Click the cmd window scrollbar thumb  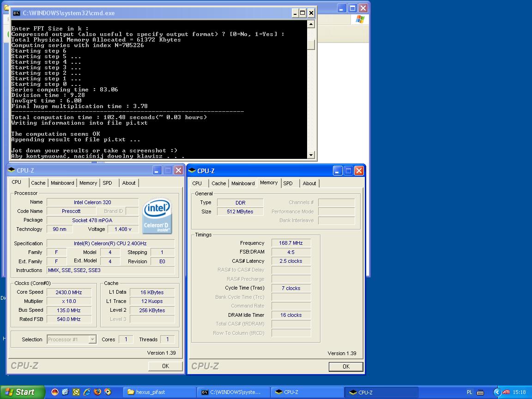coord(311,45)
